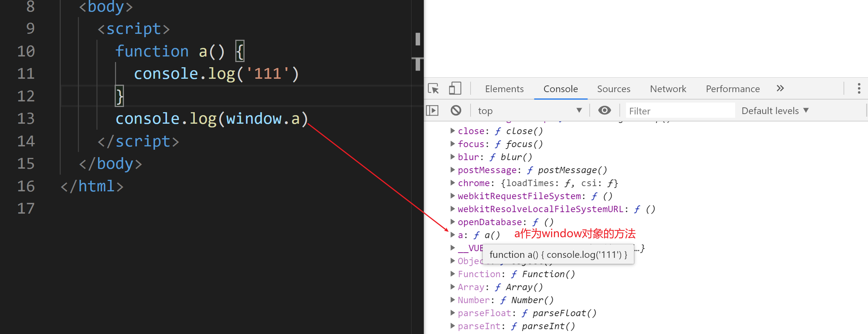Click 'window' in console.log(window.a)
Viewport: 868px width, 334px height.
[254, 119]
